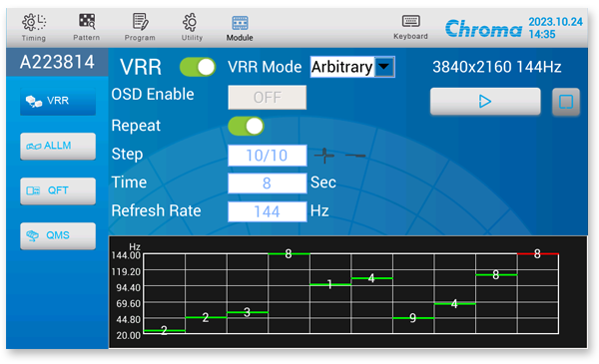Screen dimensions: 599x364
Task: Select the red step segment labeled 8
Action: click(x=537, y=253)
